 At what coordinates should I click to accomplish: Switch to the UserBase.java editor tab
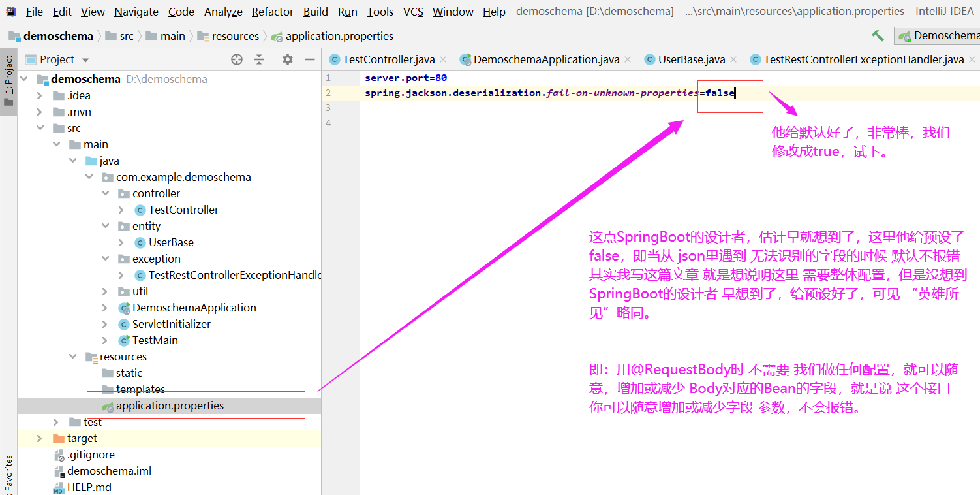(x=688, y=59)
